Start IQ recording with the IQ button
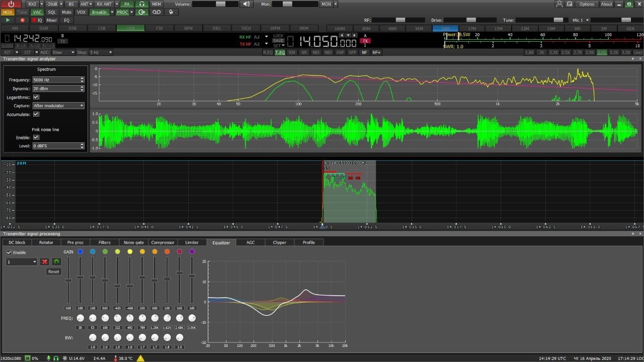Viewport: 644px width, 362px height. (x=37, y=20)
